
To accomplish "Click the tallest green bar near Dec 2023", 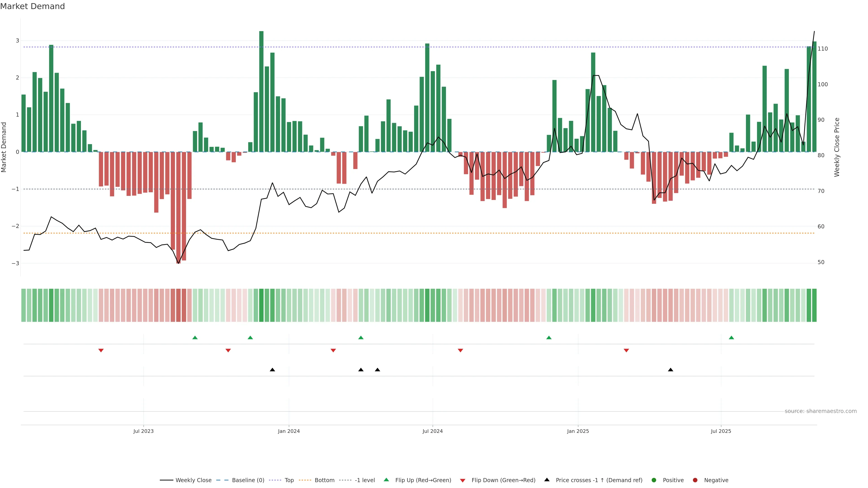I will pos(261,91).
